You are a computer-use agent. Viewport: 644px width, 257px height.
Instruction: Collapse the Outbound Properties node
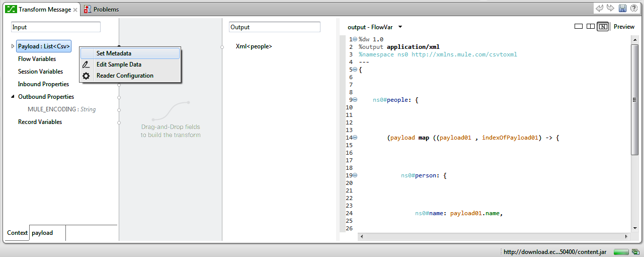[x=13, y=97]
